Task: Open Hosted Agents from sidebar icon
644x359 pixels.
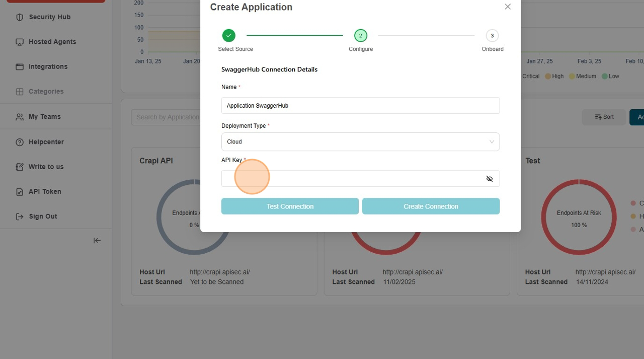Action: 20,42
